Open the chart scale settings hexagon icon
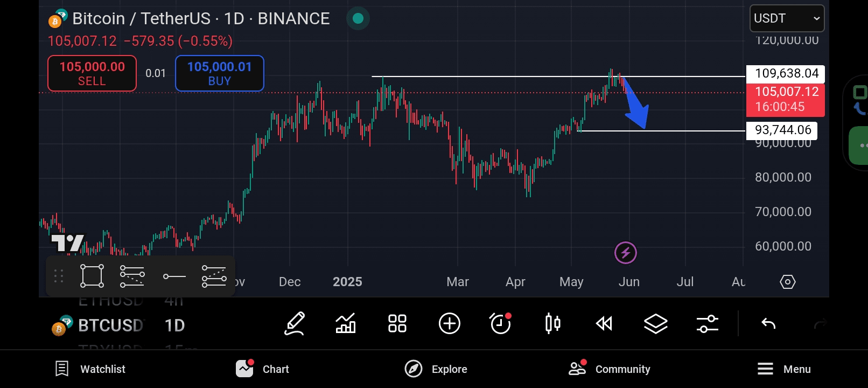The width and height of the screenshot is (868, 388). 787,282
